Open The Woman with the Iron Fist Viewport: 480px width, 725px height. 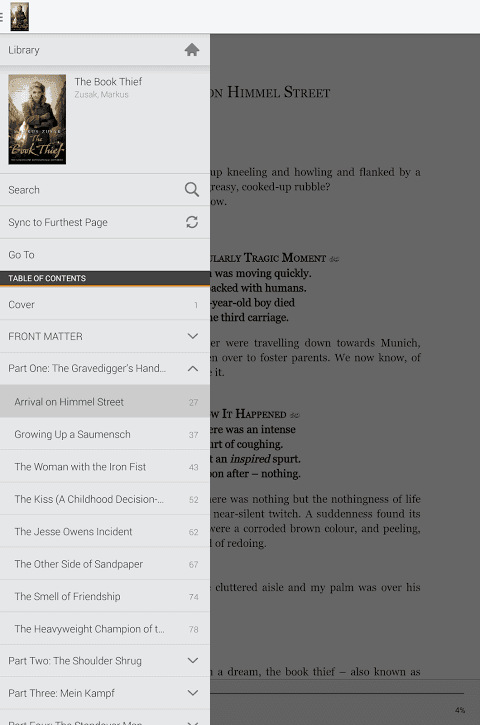[105, 467]
